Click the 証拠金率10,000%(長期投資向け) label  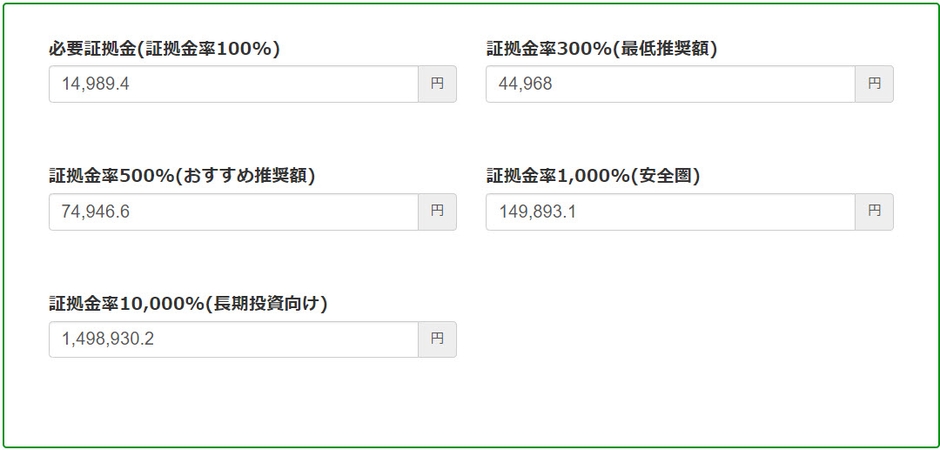188,303
